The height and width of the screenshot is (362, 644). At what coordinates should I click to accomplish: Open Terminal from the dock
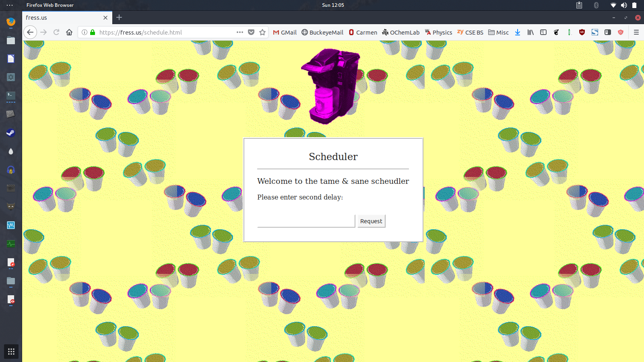pyautogui.click(x=11, y=96)
